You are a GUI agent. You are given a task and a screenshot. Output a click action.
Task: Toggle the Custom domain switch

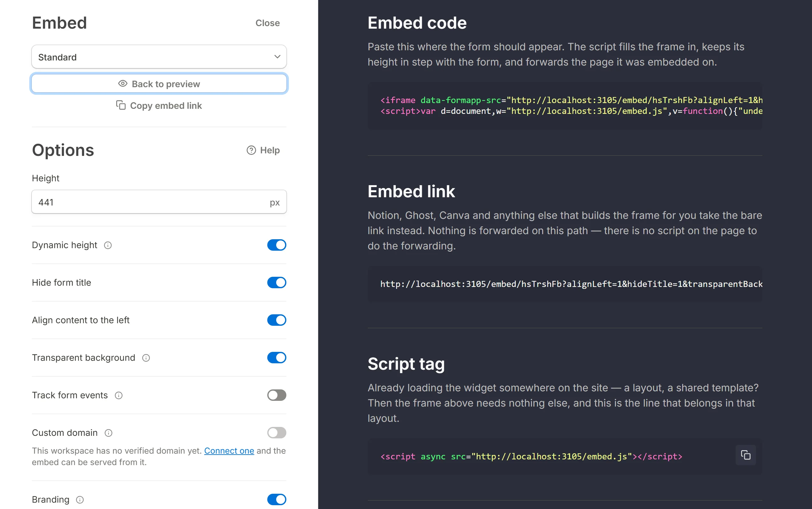click(x=276, y=433)
